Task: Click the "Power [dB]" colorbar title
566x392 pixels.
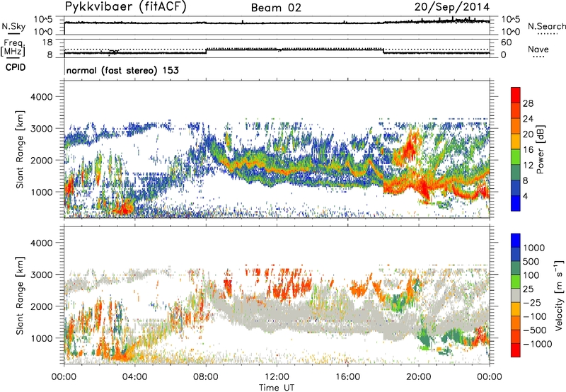Action: (541, 149)
